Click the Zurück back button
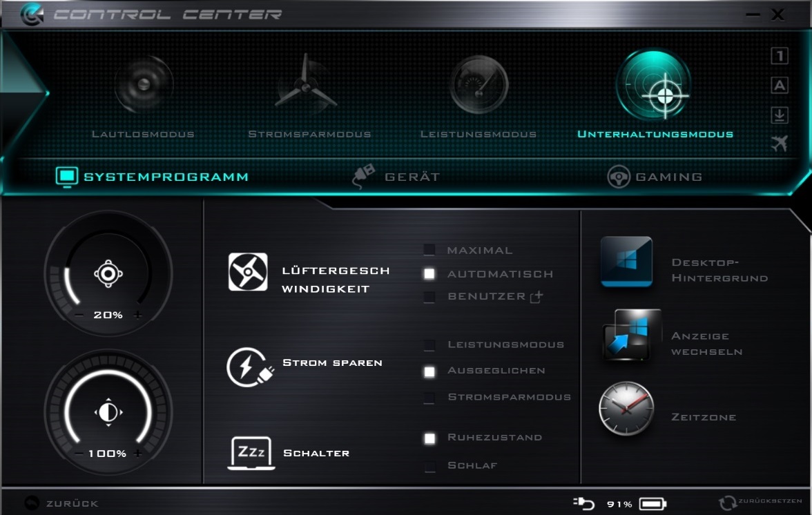812x515 pixels. [61, 503]
